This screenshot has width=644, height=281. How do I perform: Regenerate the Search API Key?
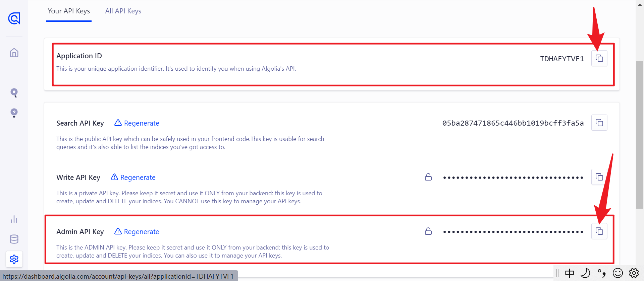pos(142,123)
